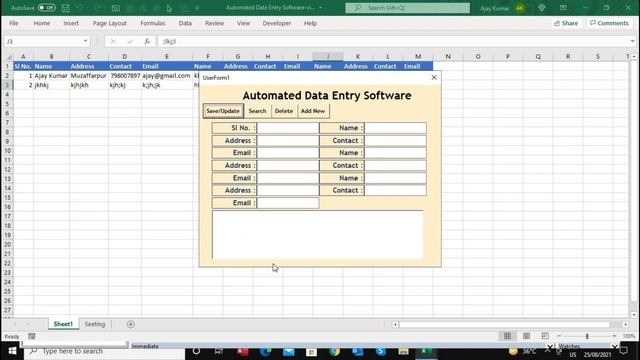Click the large list box in UserForm1
This screenshot has width=640, height=360.
tap(318, 235)
